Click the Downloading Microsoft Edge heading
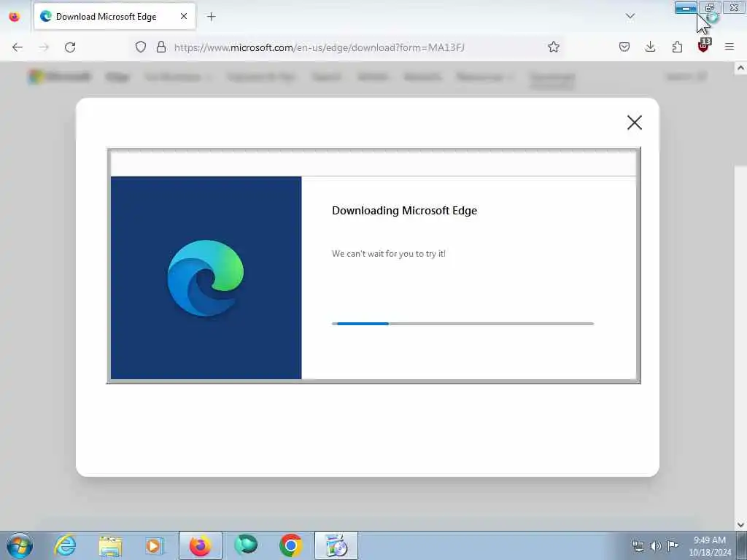Image resolution: width=747 pixels, height=560 pixels. [404, 211]
